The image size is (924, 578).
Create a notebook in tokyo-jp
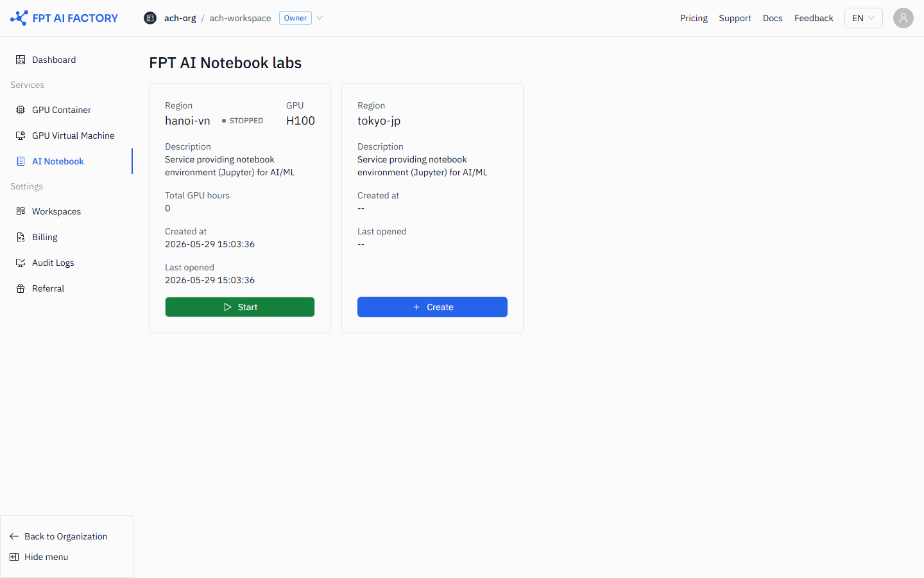pyautogui.click(x=432, y=307)
